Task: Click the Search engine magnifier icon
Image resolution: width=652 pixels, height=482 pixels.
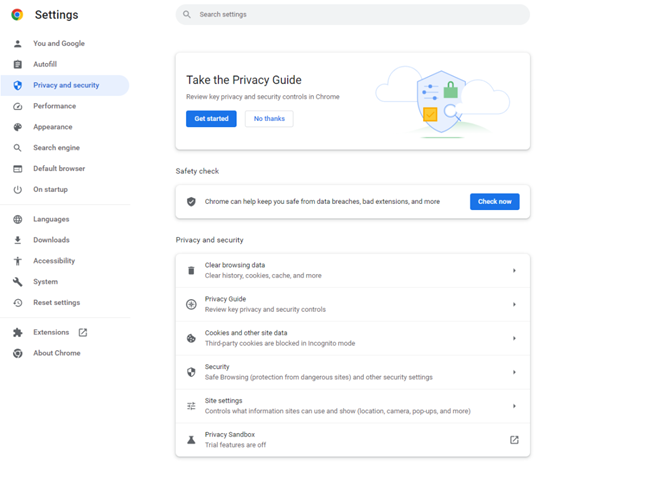Action: 17,148
